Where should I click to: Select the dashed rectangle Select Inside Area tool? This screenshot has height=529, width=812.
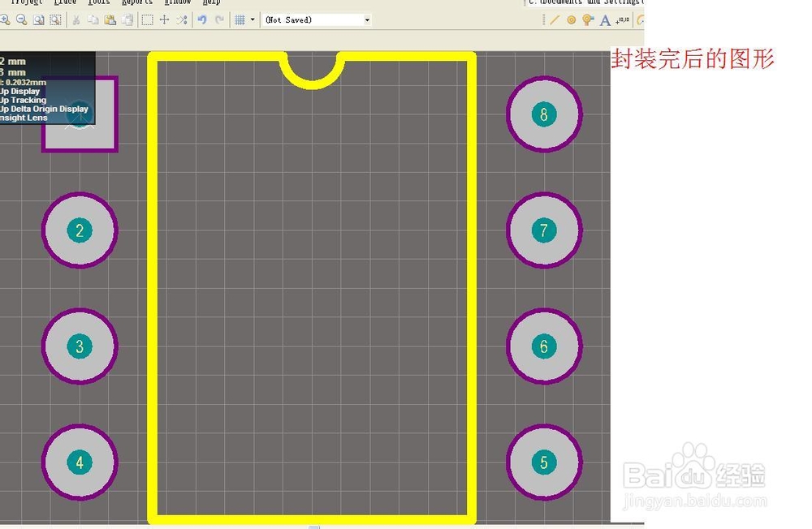(x=148, y=20)
